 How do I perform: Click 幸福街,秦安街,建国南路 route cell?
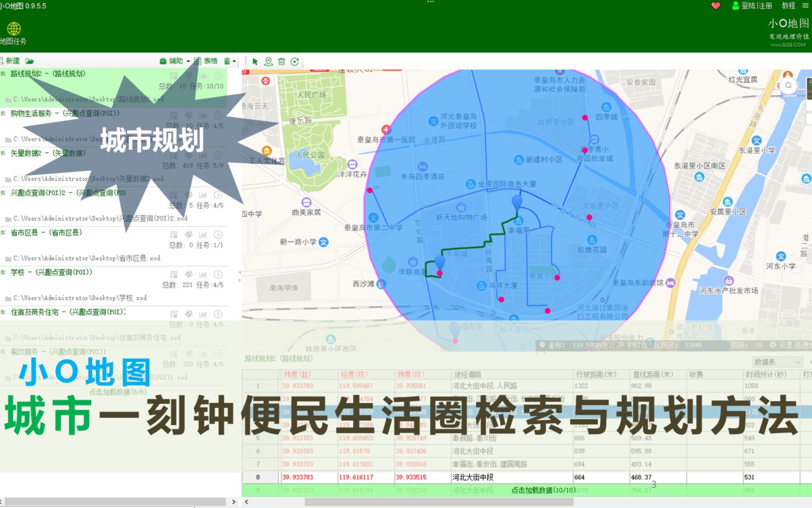[512, 464]
